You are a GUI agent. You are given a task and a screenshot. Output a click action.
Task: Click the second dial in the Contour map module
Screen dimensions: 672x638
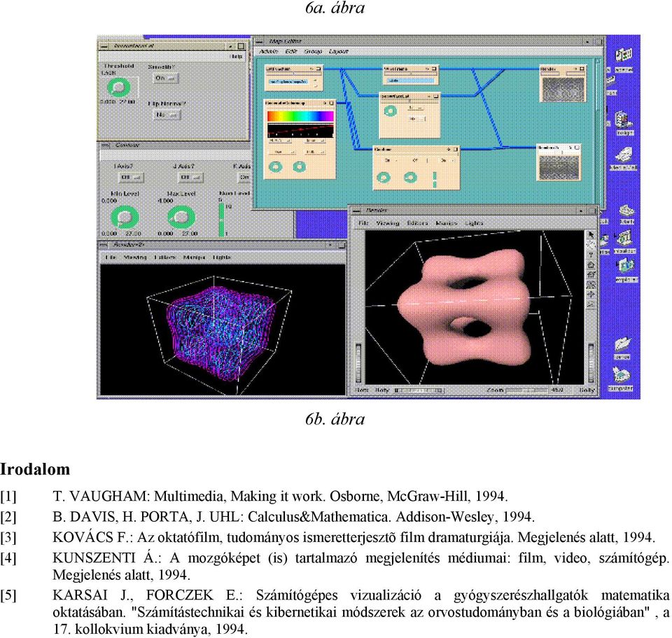(411, 177)
